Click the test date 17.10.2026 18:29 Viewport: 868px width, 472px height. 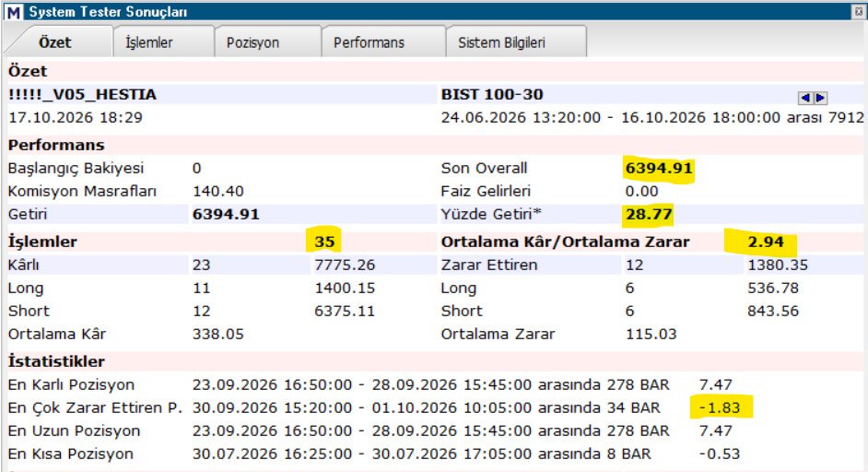pos(76,117)
